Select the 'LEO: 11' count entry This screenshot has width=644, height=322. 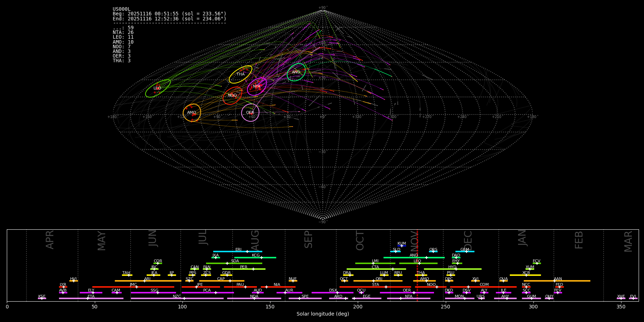pos(123,37)
